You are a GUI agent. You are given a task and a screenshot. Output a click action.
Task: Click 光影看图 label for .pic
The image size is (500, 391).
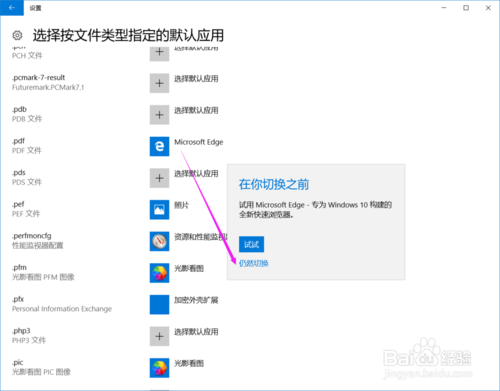click(189, 363)
